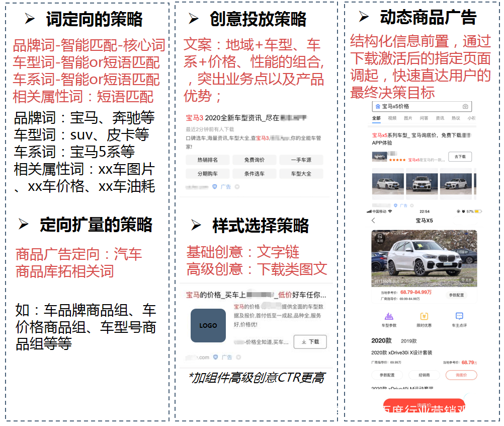Viewport: 504px width, 426px height.
Task: Switch to the 视频 search tab
Action: coord(392,118)
